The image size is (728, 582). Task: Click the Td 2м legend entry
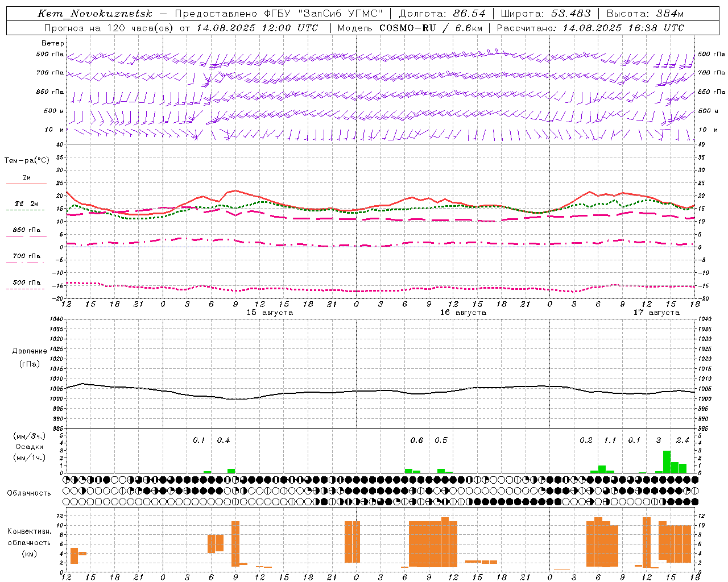coord(27,203)
